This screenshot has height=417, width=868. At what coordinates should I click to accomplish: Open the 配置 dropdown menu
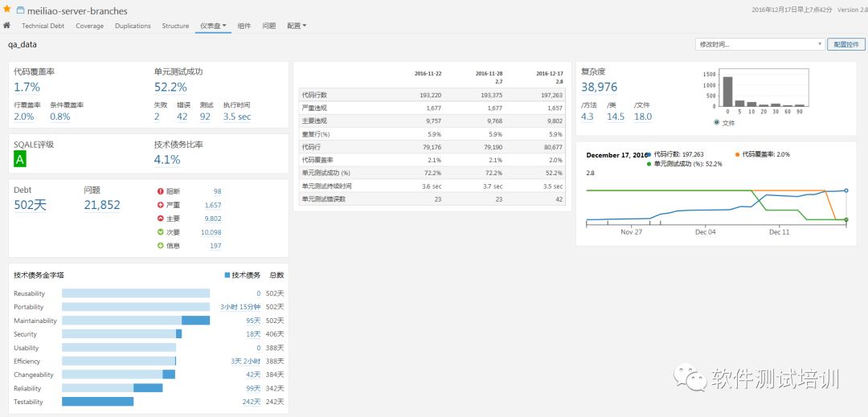point(297,26)
